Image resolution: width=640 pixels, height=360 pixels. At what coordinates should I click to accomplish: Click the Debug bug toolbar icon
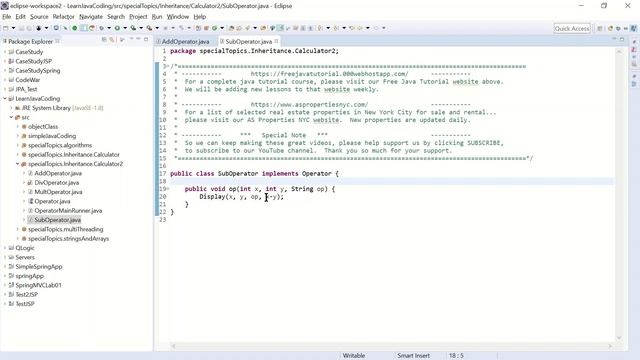(101, 28)
